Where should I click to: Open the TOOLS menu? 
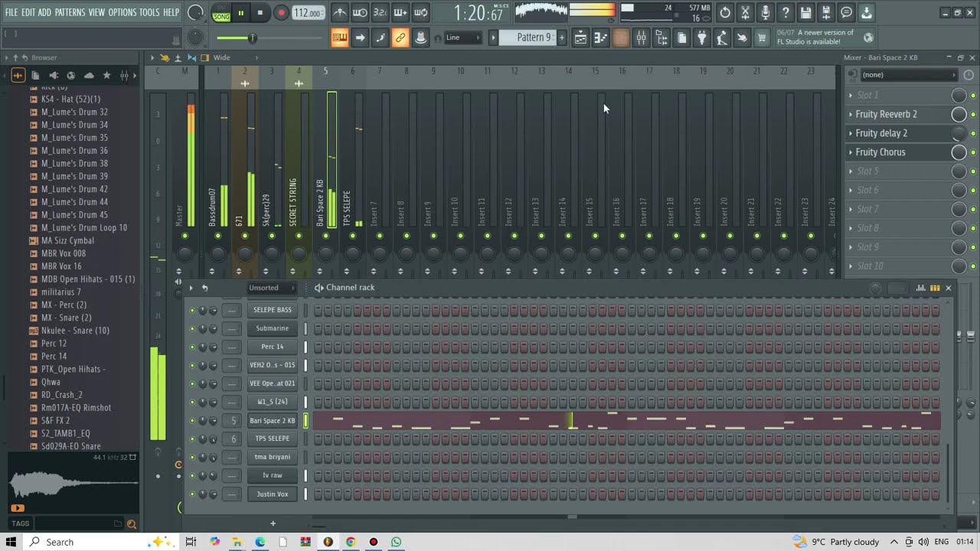149,12
